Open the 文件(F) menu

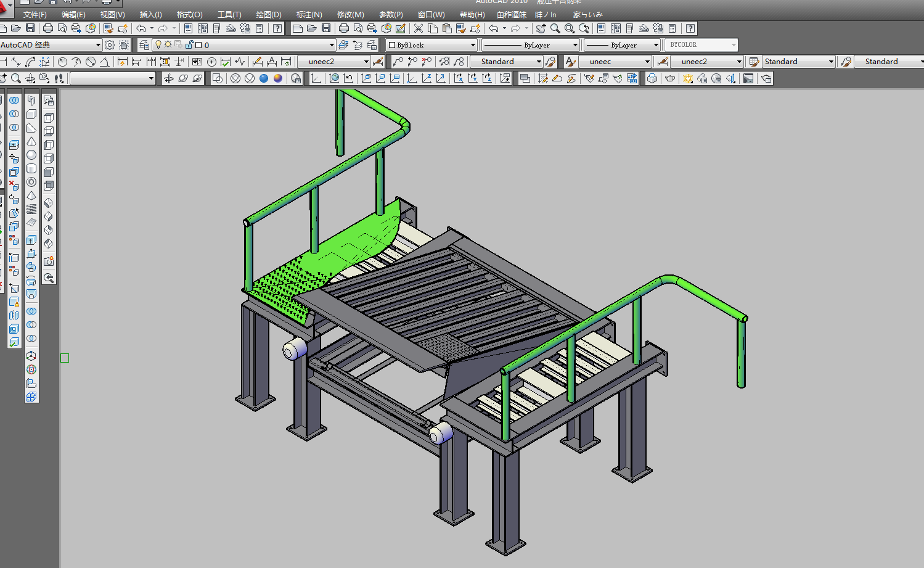point(35,14)
